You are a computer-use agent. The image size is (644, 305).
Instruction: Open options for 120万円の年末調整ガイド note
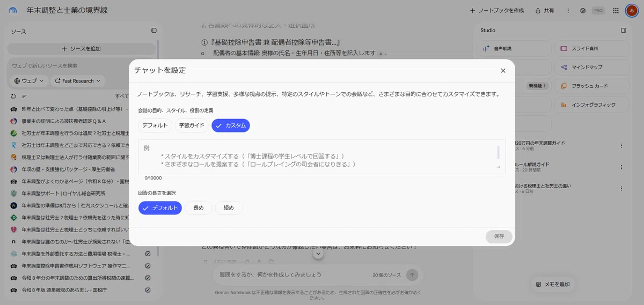pyautogui.click(x=621, y=146)
